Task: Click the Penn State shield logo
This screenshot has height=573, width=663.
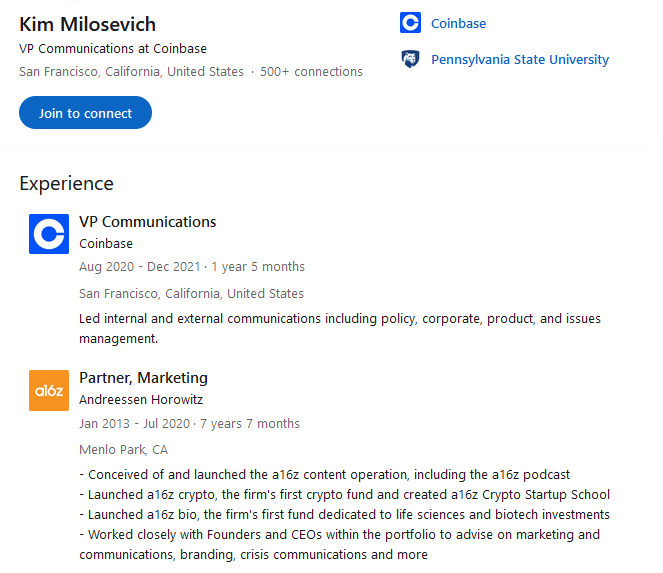Action: 410,59
